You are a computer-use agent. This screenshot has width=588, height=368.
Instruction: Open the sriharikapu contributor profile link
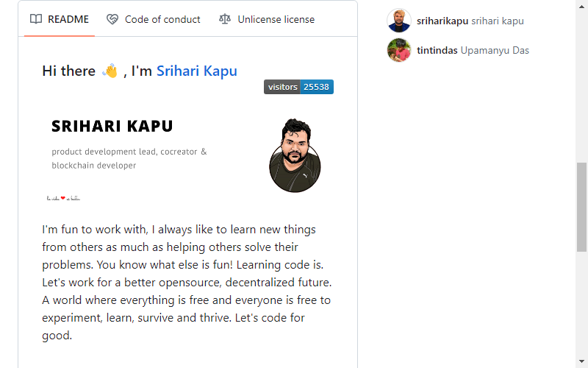[442, 21]
